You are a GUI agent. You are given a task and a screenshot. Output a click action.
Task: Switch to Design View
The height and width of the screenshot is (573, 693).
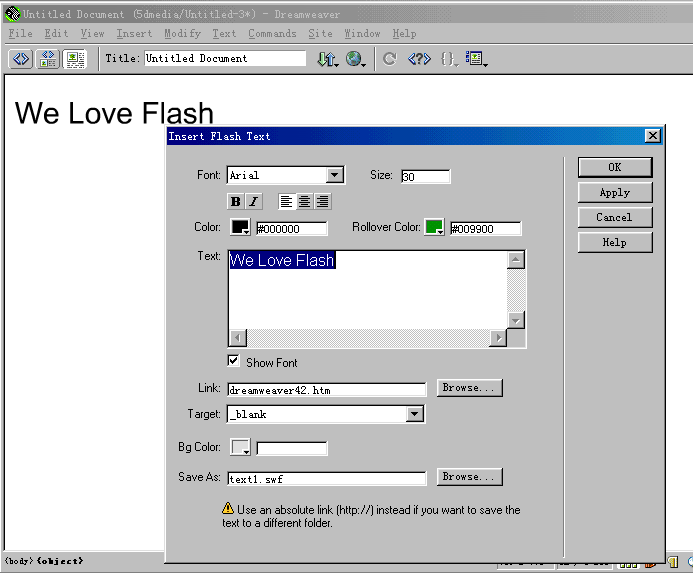(75, 58)
